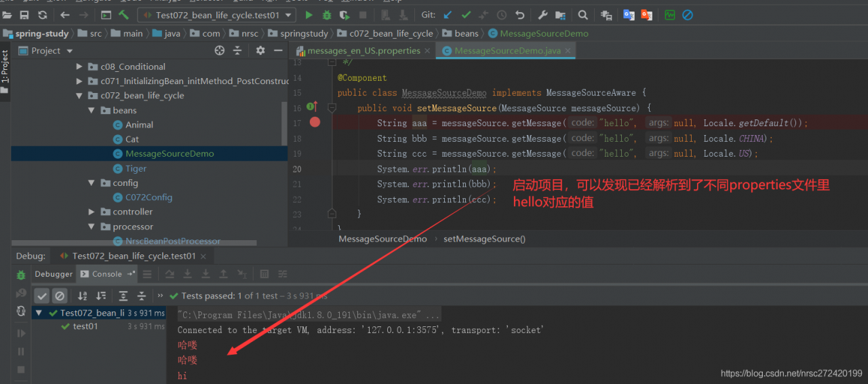The height and width of the screenshot is (384, 868).
Task: Expand c071_InitializingBean_initMethod_PostConstruct folder
Action: click(x=79, y=81)
